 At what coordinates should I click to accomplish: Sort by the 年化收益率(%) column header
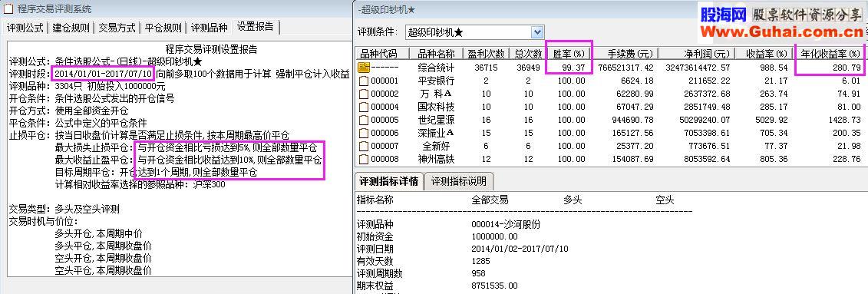pos(830,54)
